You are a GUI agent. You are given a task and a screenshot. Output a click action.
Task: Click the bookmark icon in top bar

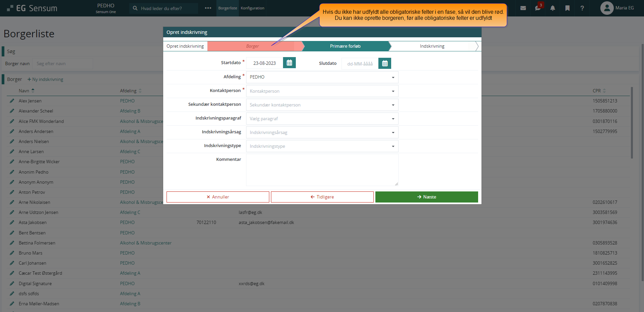point(567,8)
